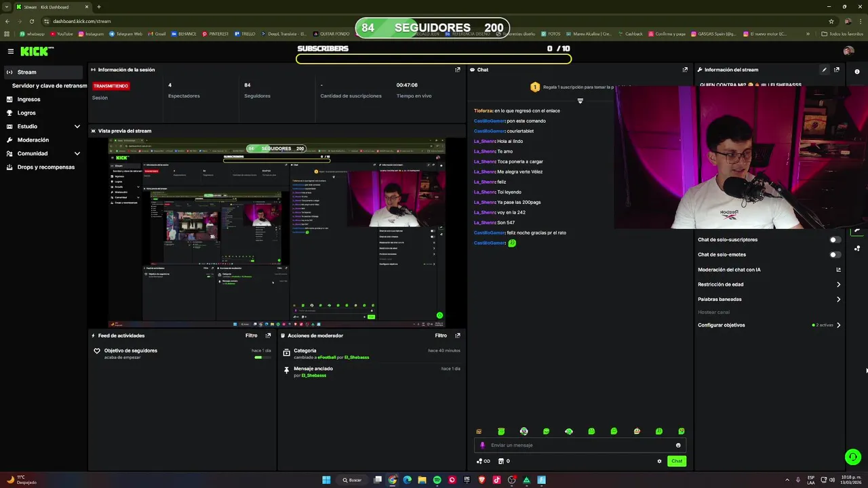Pop out the Información de la sesión panel
868x488 pixels.
(x=458, y=70)
